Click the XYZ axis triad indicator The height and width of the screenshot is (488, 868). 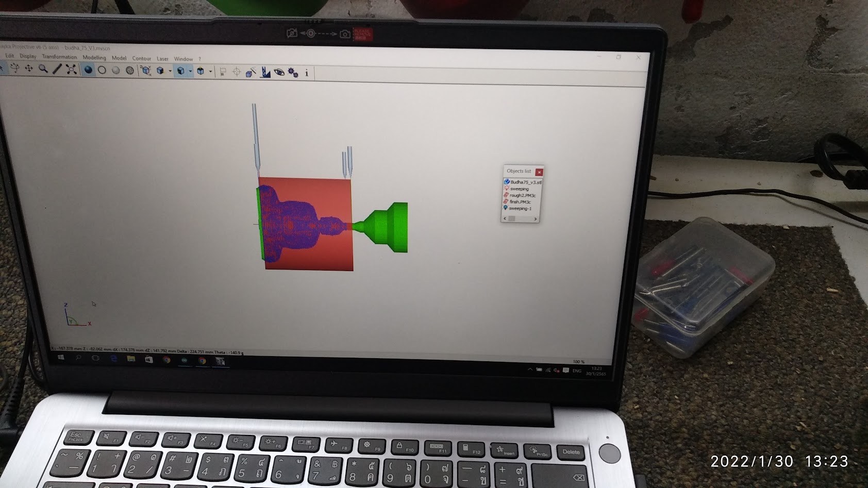(77, 315)
